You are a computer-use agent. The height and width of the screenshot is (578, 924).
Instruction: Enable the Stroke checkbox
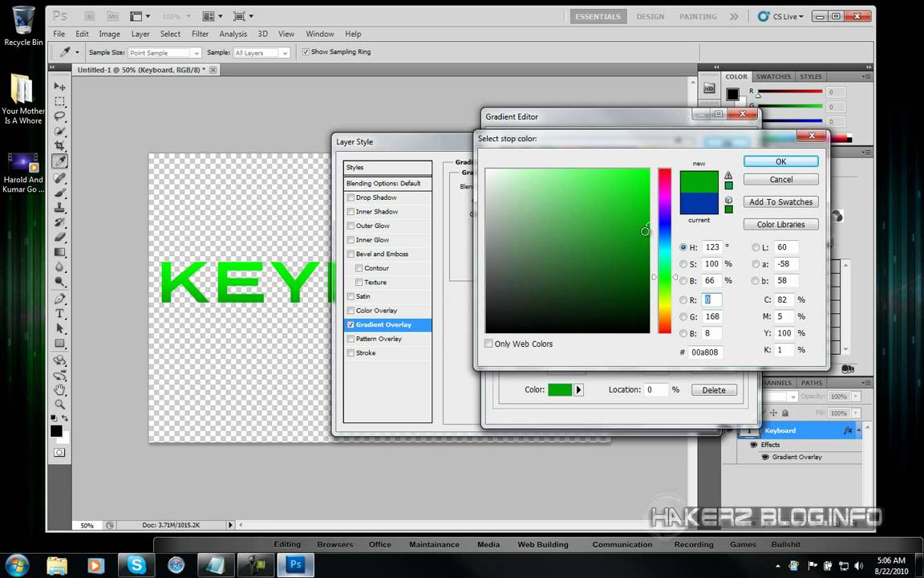click(351, 353)
